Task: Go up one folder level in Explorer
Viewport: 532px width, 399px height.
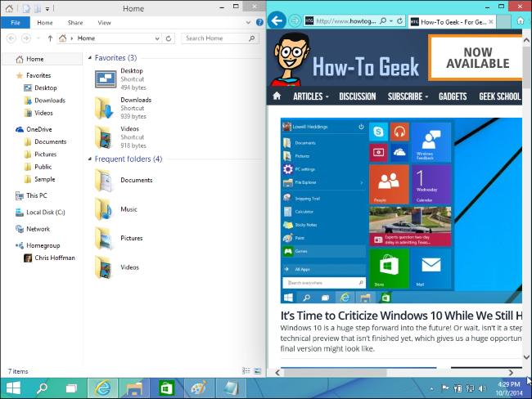Action: pyautogui.click(x=51, y=38)
